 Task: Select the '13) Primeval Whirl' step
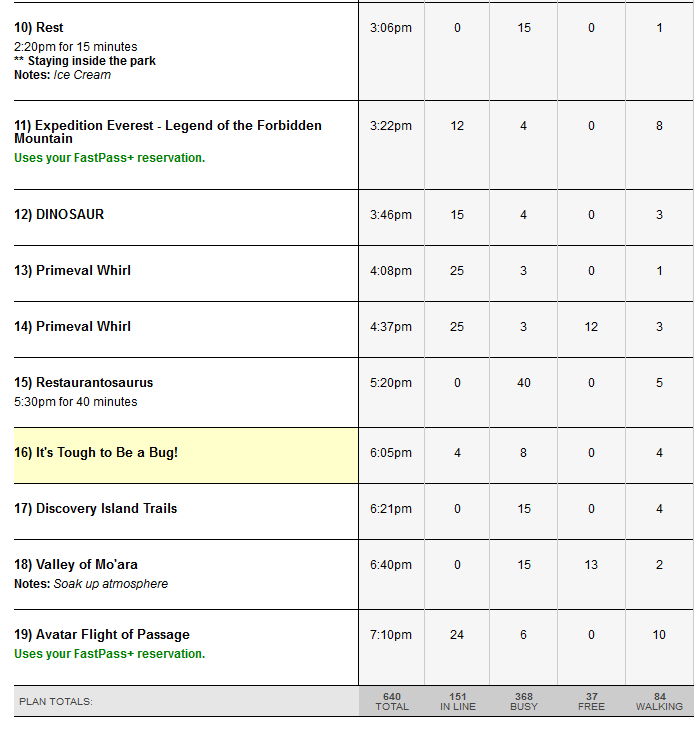tap(73, 270)
